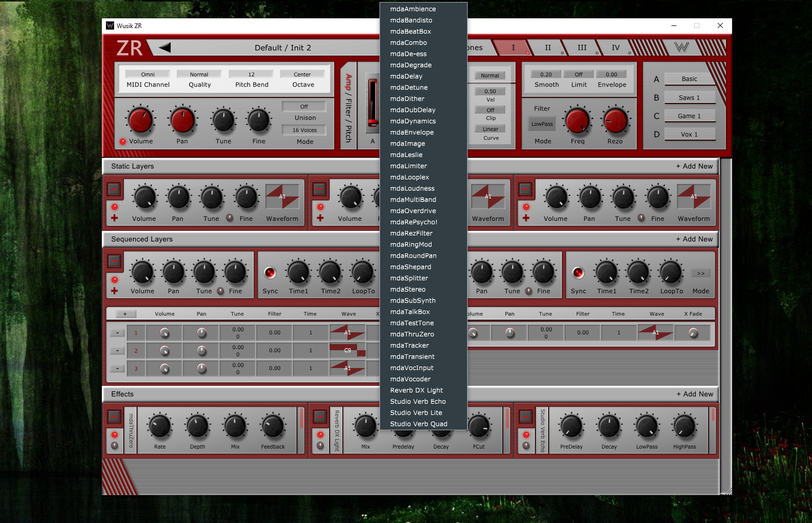This screenshot has height=523, width=812.
Task: Open the Quality Normal selector
Action: 199,74
